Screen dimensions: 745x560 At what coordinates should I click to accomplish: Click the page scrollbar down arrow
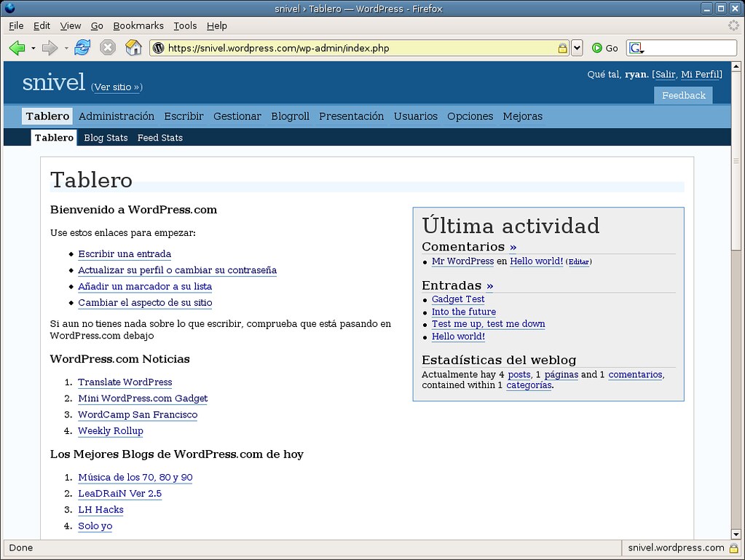click(736, 534)
